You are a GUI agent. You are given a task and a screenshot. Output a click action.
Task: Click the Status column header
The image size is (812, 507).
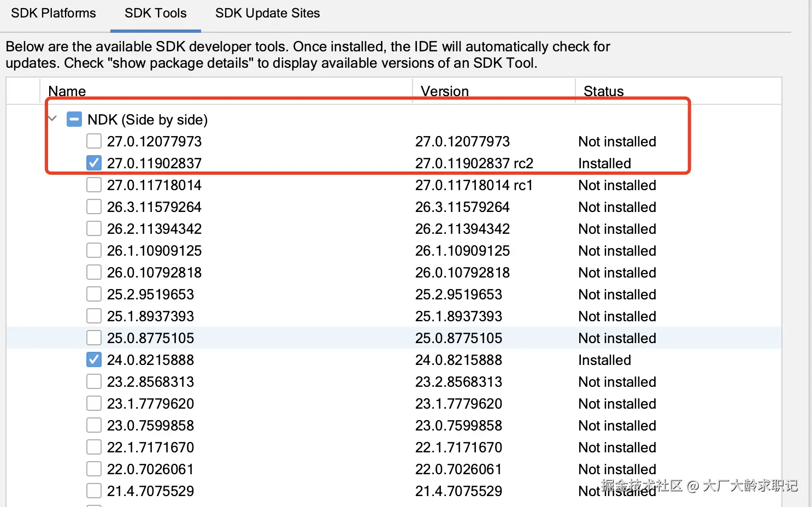click(x=603, y=91)
